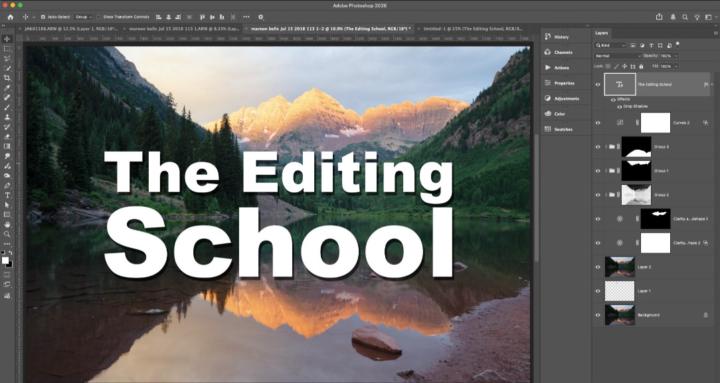This screenshot has width=720, height=383.
Task: Toggle visibility of Effects row
Action: 613,99
